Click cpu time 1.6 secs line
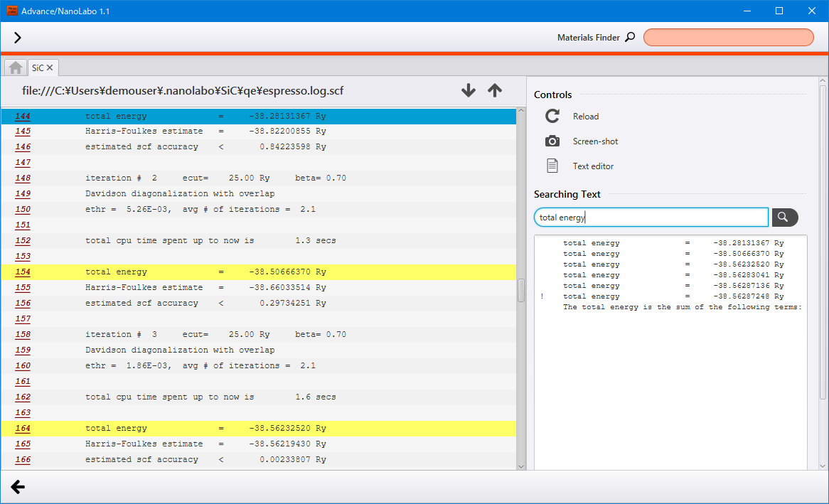 click(x=259, y=397)
